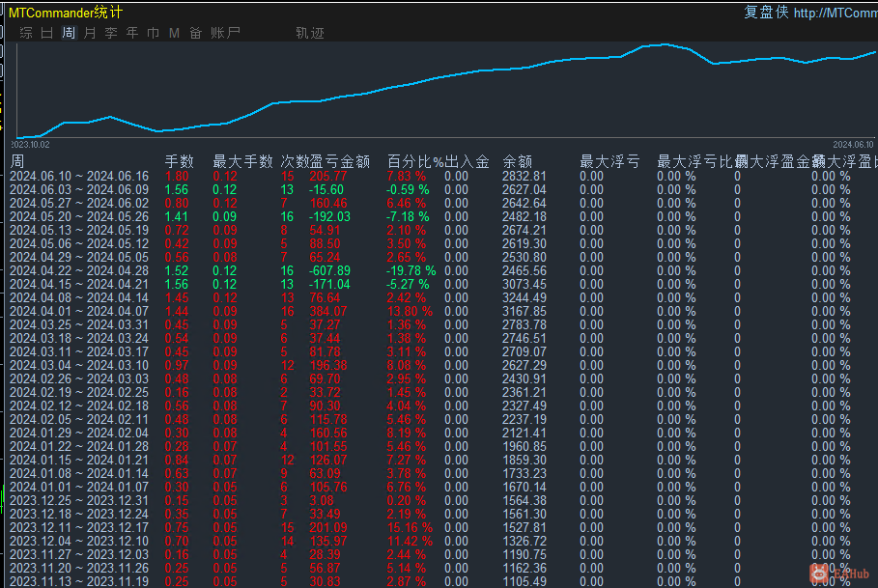Click the balance value 3073.45
The image size is (878, 588).
pos(524,284)
